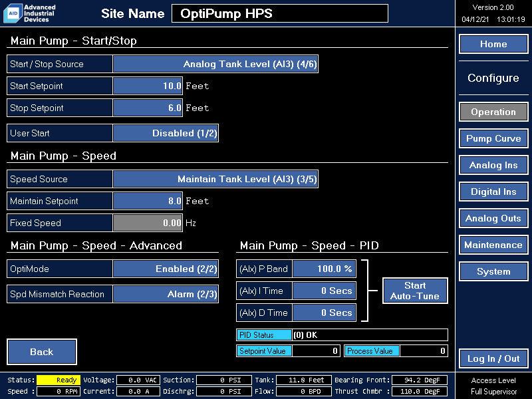Click the Process Value number box
The height and width of the screenshot is (399, 532).
pyautogui.click(x=424, y=351)
